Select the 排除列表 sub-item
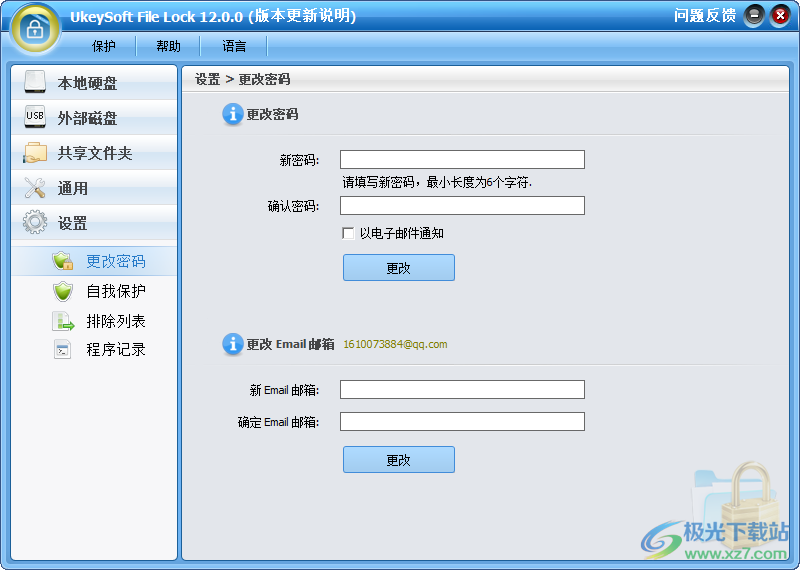The image size is (800, 570). pos(116,321)
